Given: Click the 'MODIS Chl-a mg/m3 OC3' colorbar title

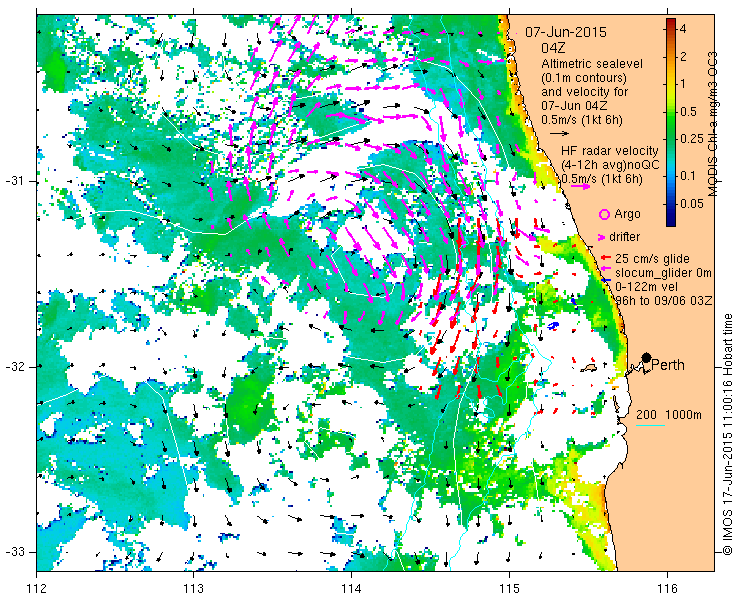Looking at the screenshot, I should point(712,124).
